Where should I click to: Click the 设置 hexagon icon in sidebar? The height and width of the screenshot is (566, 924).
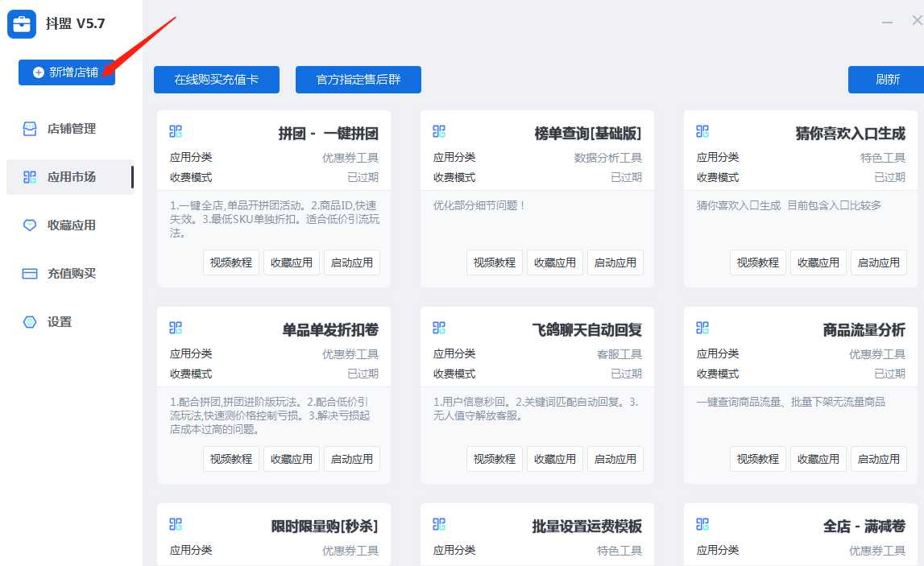click(x=30, y=322)
